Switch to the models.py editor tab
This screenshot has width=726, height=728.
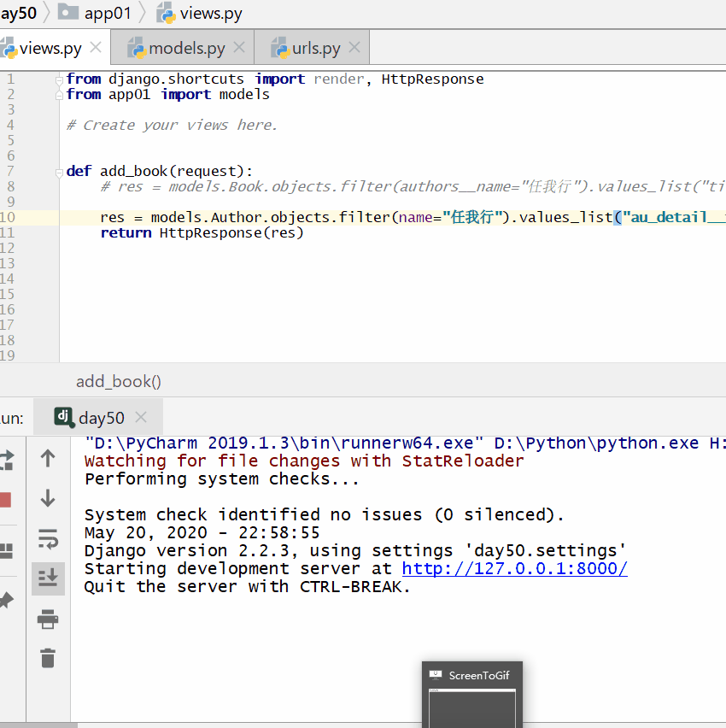(186, 49)
